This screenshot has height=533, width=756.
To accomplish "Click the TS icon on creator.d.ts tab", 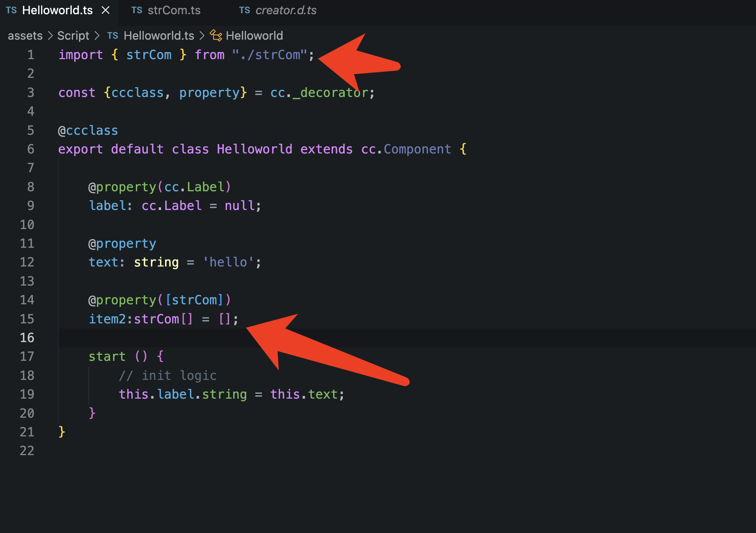I will (x=244, y=10).
